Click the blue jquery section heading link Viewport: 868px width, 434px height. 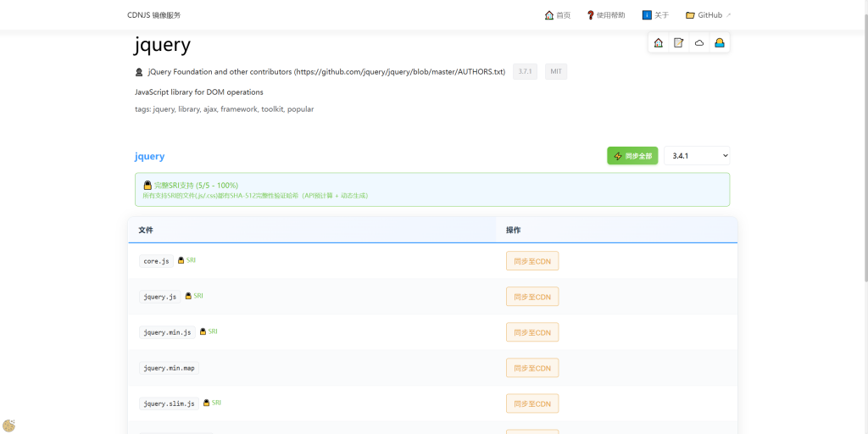point(149,156)
